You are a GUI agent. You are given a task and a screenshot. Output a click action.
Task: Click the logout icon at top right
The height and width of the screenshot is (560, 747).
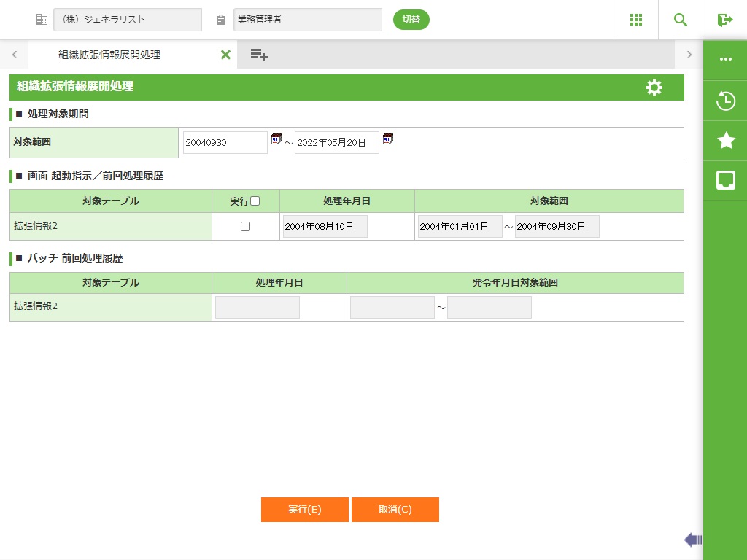click(724, 20)
